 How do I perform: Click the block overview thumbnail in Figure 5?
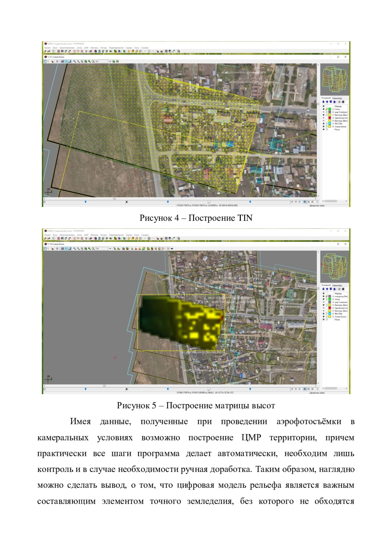tap(335, 266)
